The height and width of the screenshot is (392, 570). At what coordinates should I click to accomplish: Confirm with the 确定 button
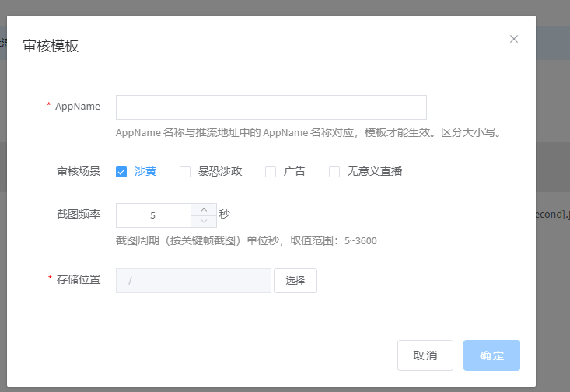[491, 355]
